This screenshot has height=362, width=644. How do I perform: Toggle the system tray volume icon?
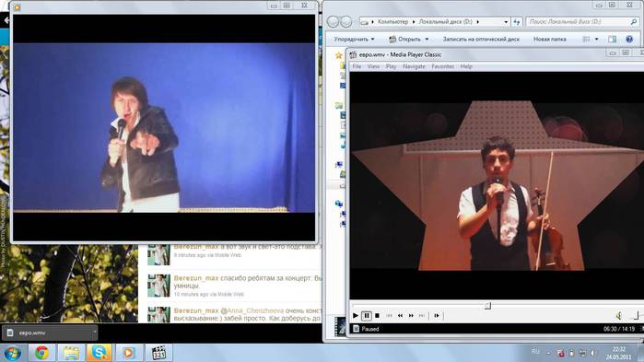click(x=593, y=353)
